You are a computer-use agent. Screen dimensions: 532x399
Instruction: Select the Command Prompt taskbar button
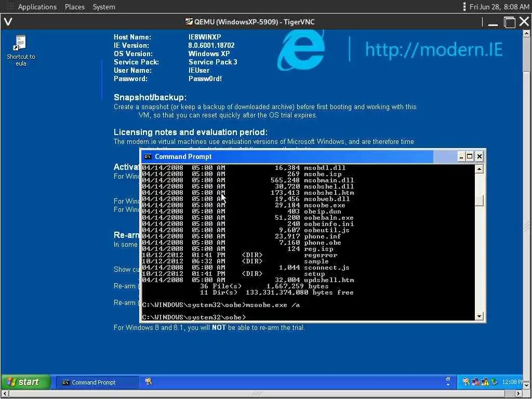tap(97, 382)
